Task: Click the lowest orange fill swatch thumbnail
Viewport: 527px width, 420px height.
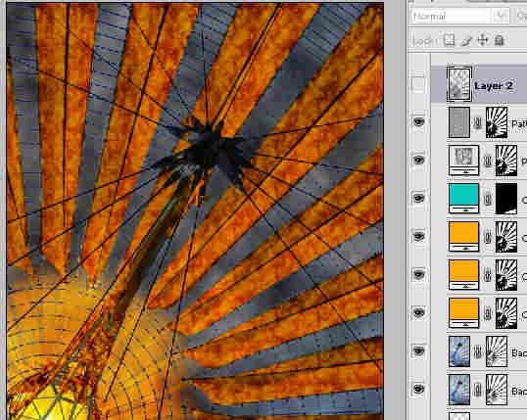Action: pos(463,313)
